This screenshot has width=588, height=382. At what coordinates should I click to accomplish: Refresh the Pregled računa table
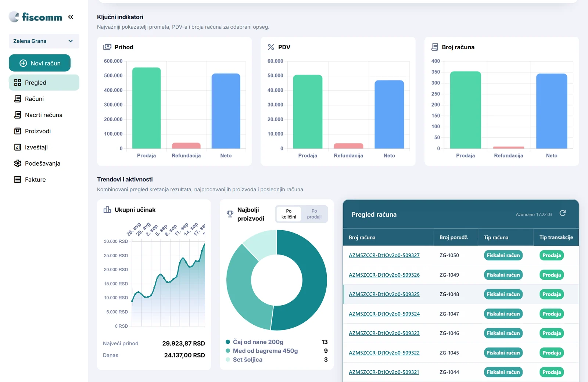click(x=563, y=213)
